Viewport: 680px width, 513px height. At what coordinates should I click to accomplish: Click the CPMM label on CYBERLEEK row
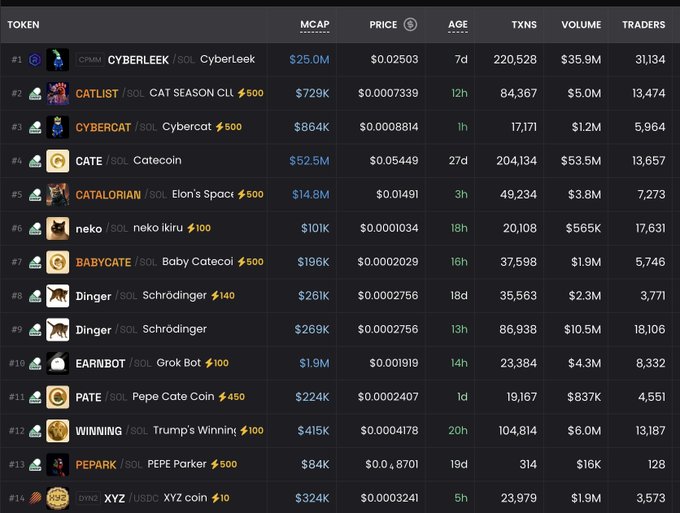(x=90, y=59)
